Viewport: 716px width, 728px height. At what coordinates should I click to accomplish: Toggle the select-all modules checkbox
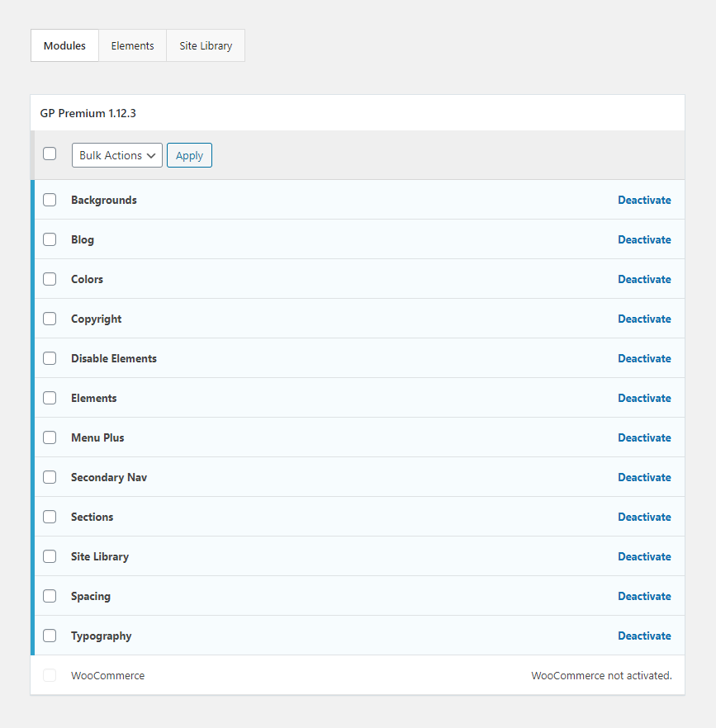pos(50,154)
